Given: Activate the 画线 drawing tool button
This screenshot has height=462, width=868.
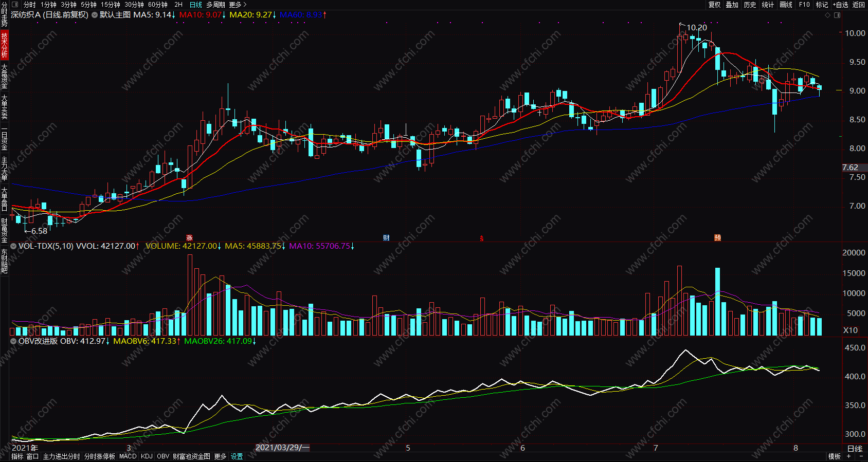Looking at the screenshot, I should 786,5.
